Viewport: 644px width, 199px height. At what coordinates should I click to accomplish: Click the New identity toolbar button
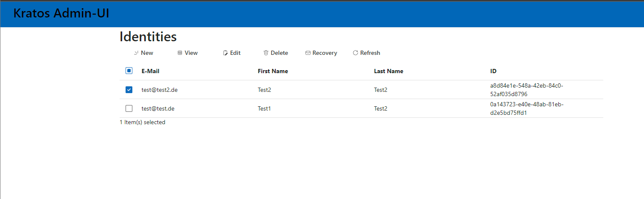(x=143, y=53)
